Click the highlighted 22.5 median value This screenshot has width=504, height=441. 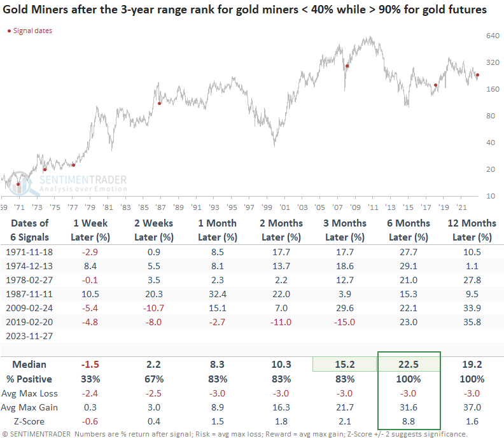410,366
